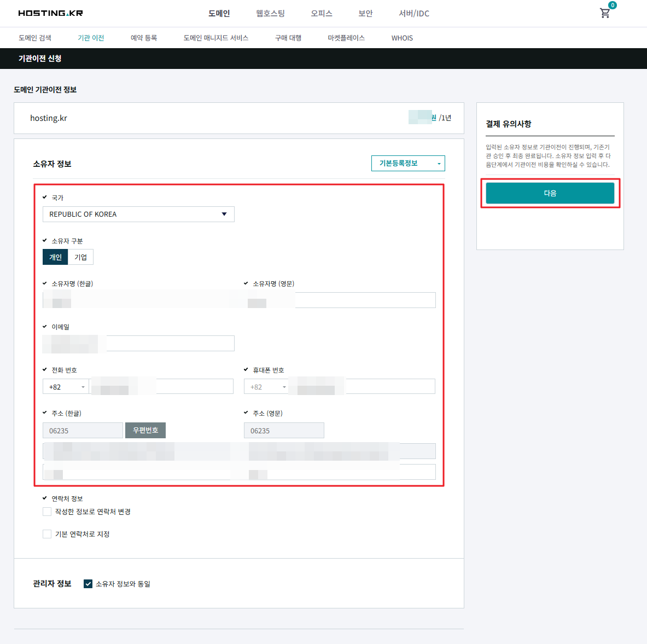This screenshot has width=647, height=644.
Task: Uncheck '소유자 정보와 동일' checkbox
Action: click(88, 584)
